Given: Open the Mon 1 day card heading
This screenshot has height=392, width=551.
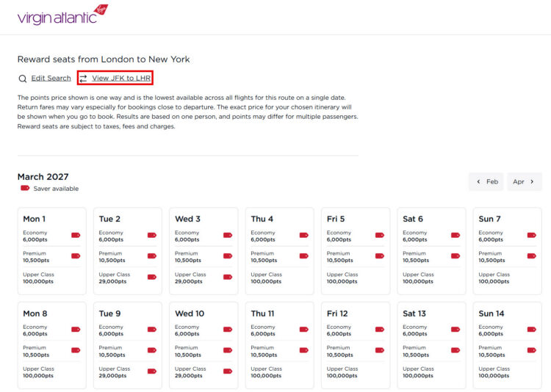Looking at the screenshot, I should [34, 219].
